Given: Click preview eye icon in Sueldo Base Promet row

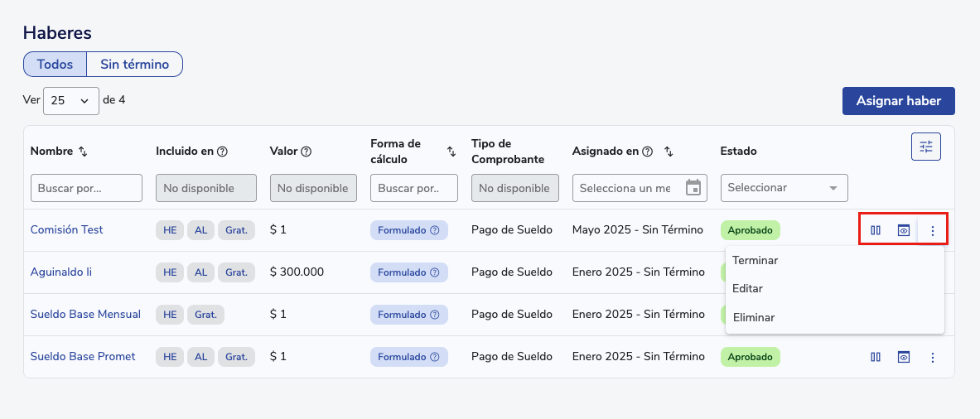Looking at the screenshot, I should (904, 357).
